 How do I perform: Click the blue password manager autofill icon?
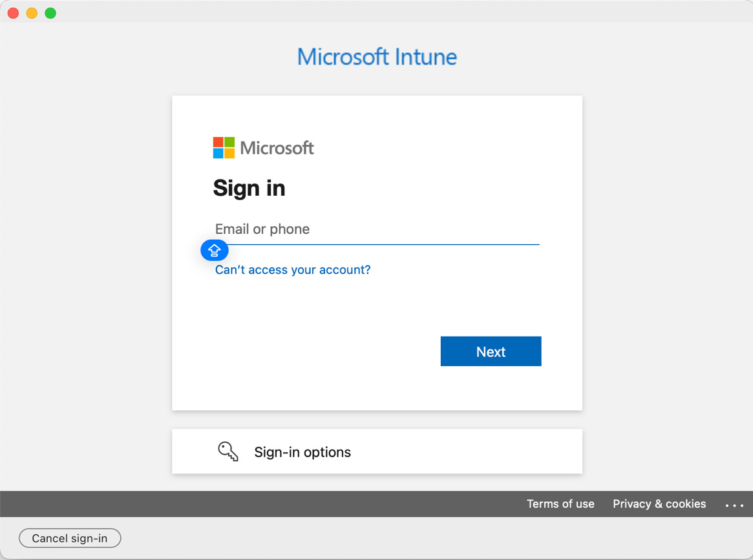pos(214,250)
